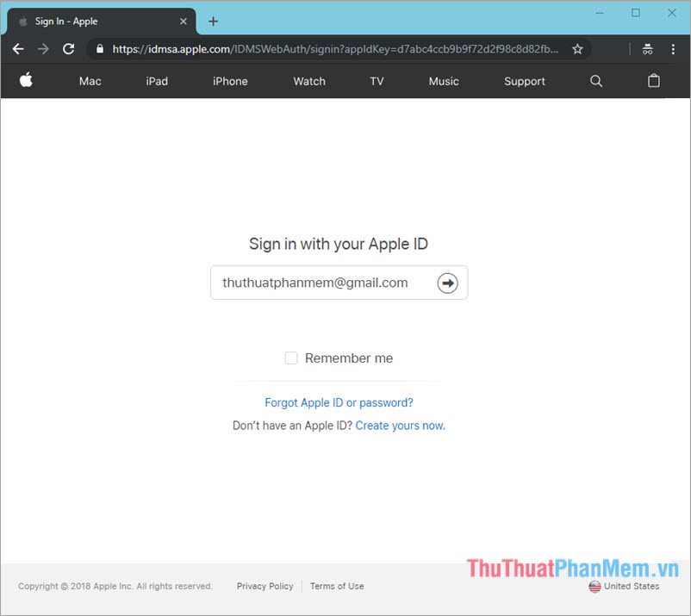Open the Privacy Policy page
Screen dimensions: 691x616
click(x=265, y=586)
